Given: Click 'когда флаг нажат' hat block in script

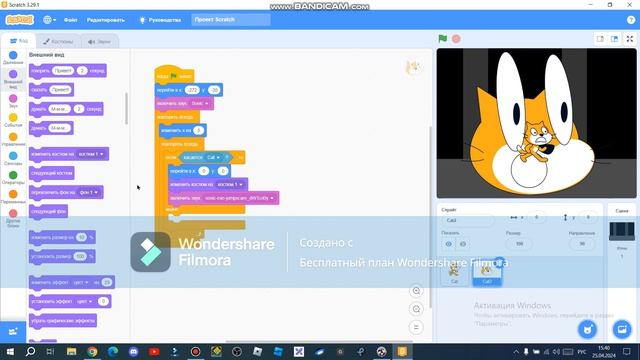Looking at the screenshot, I should coord(174,76).
